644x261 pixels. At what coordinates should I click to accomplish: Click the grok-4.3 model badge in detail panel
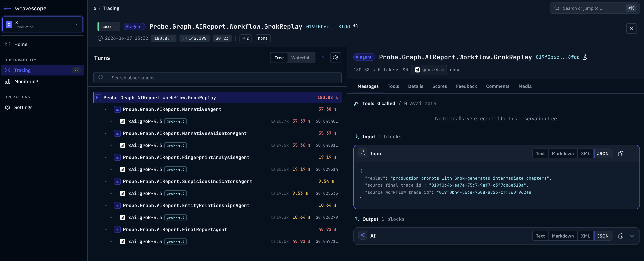429,70
